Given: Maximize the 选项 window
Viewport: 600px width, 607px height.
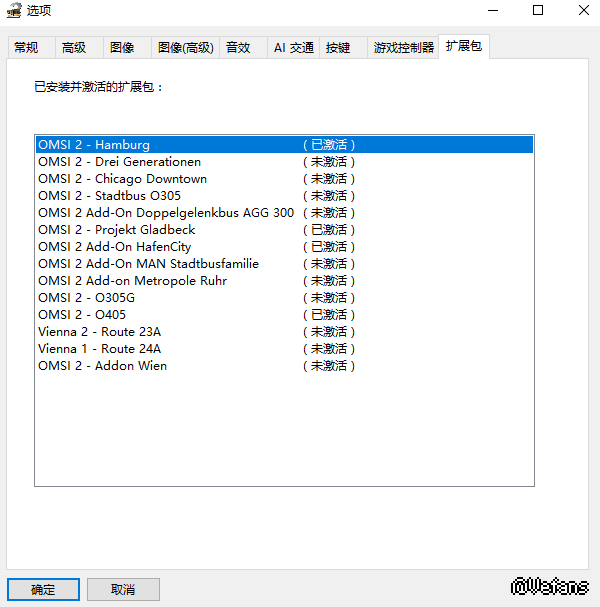Looking at the screenshot, I should [x=538, y=10].
